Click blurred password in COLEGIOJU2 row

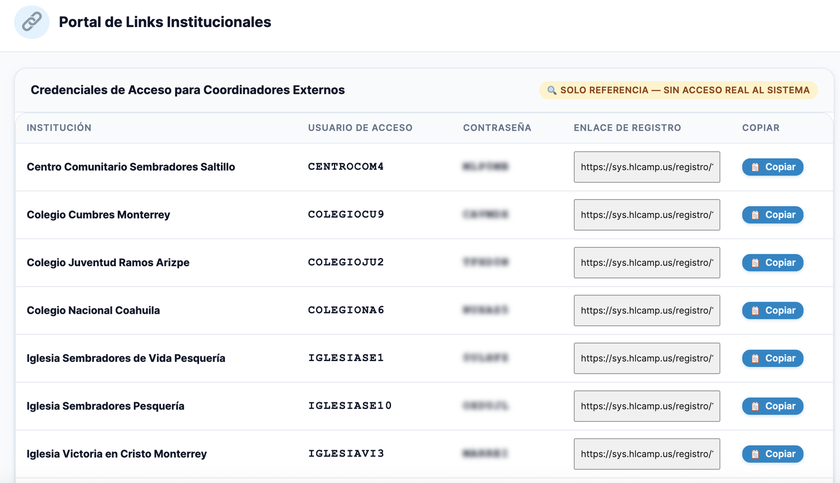coord(485,262)
